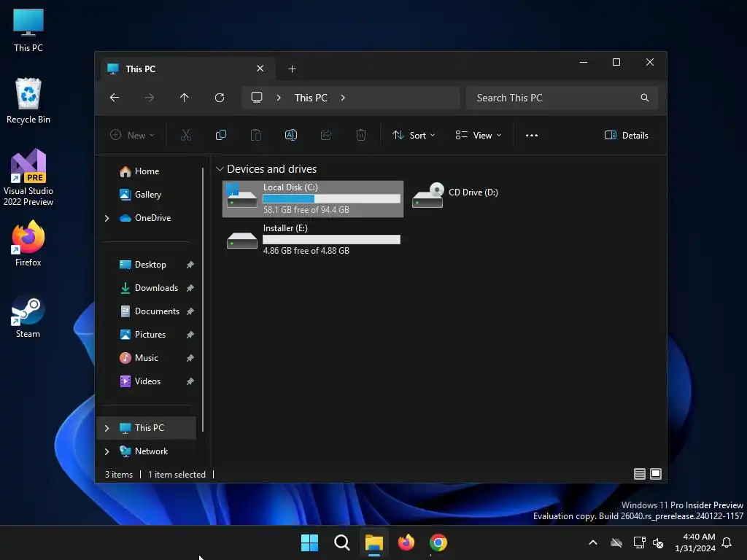Screen dimensions: 747x560
Task: Open the See more ellipsis menu
Action: click(532, 135)
